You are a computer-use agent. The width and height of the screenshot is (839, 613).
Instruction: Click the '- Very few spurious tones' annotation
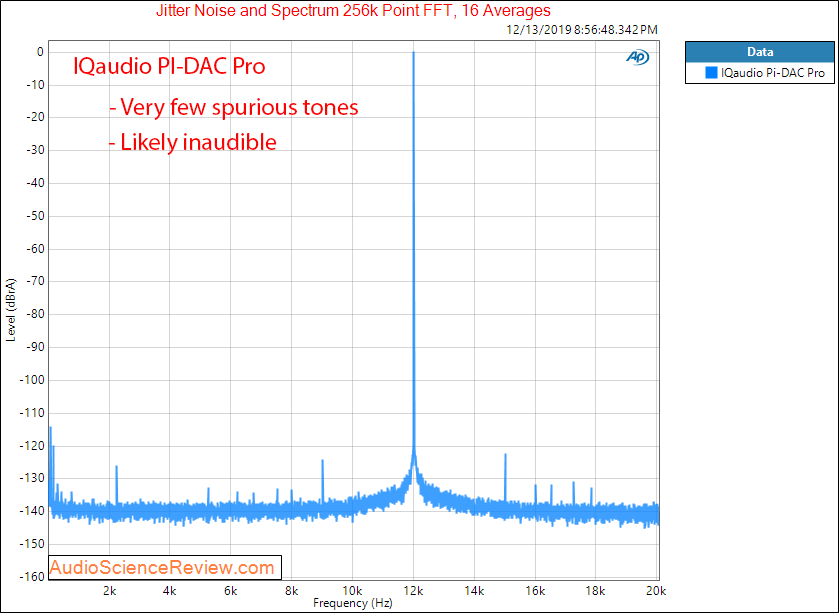click(x=234, y=108)
